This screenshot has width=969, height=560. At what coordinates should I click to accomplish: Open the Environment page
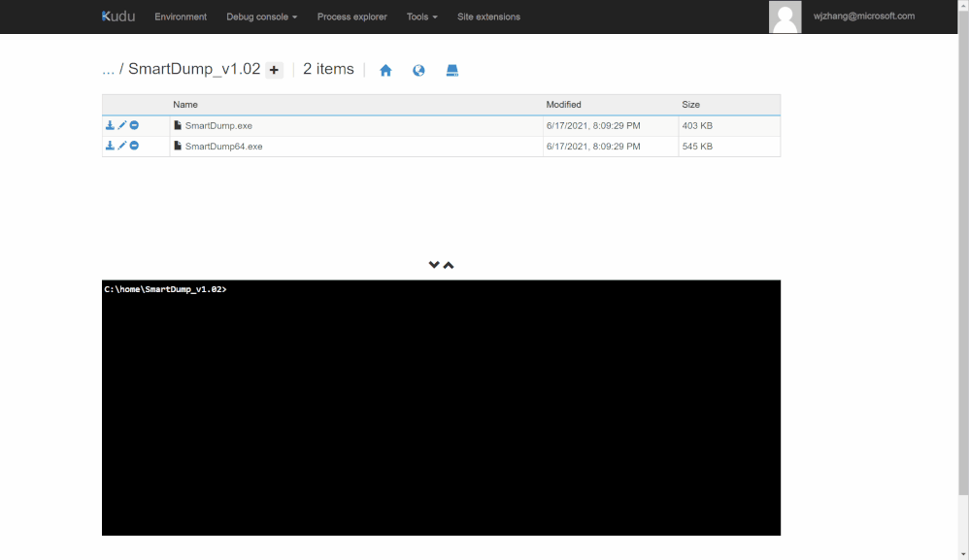(181, 16)
